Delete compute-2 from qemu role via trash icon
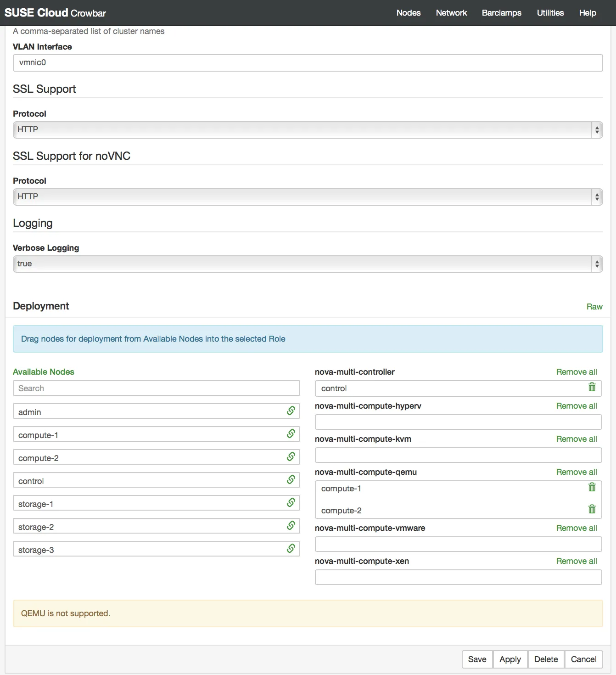Image resolution: width=616 pixels, height=675 pixels. point(592,509)
